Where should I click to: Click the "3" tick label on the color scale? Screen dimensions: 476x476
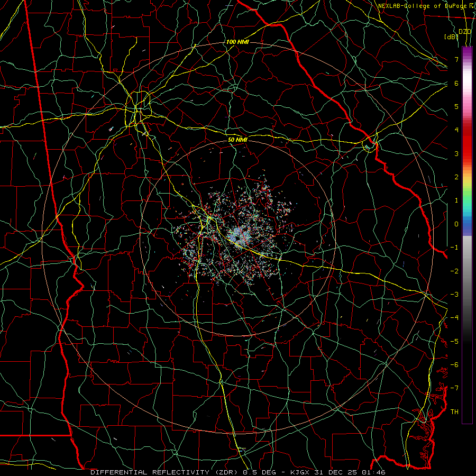point(456,153)
